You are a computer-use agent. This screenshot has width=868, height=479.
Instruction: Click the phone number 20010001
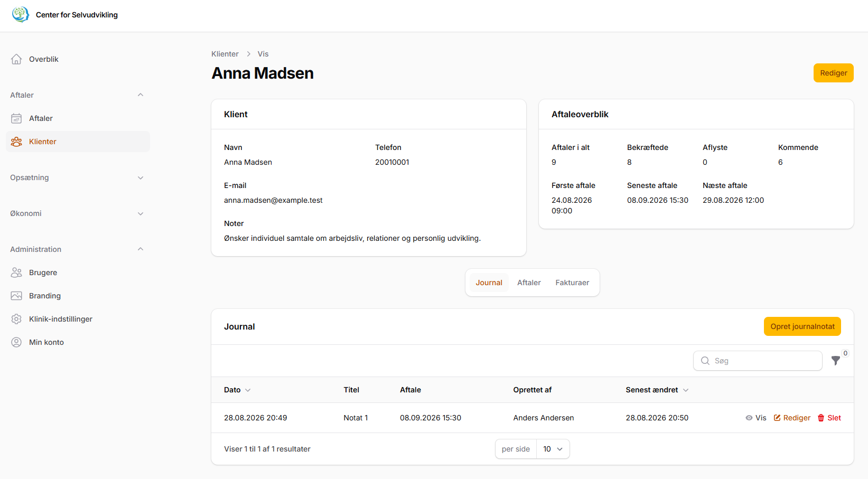pos(392,162)
